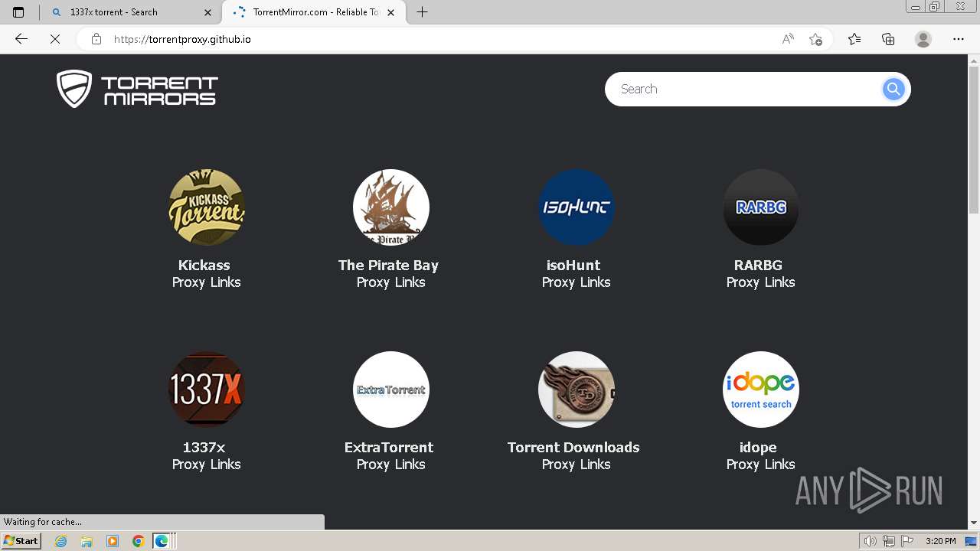This screenshot has height=551, width=980.
Task: Select the RARBG round logo
Action: point(761,207)
